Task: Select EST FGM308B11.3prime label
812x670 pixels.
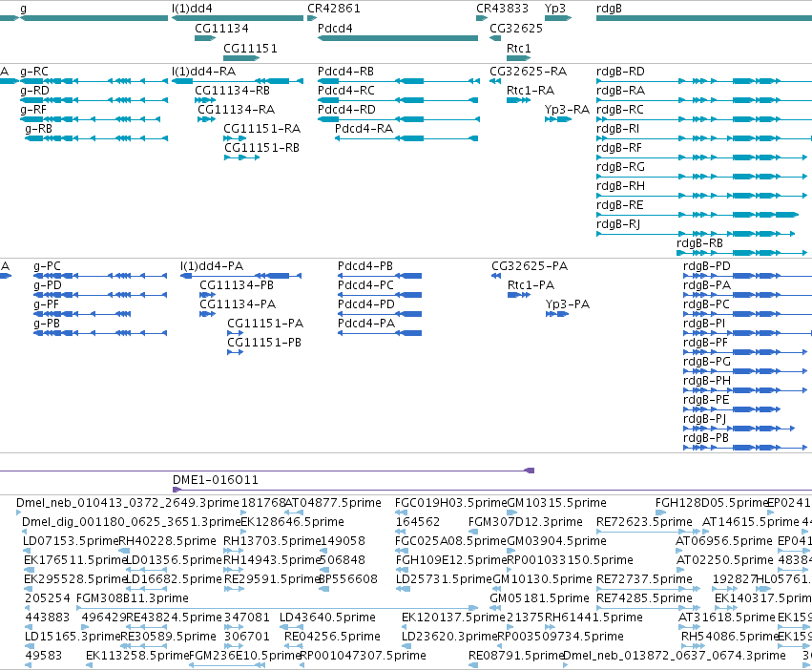Action: (133, 598)
